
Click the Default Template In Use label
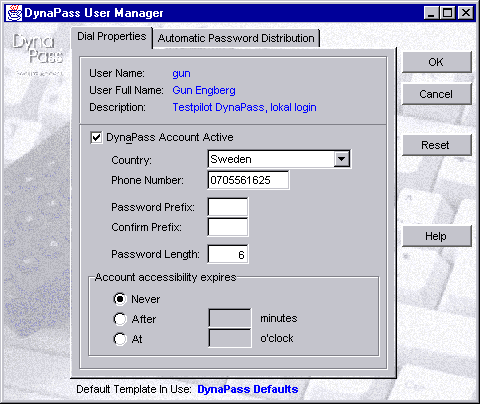pyautogui.click(x=134, y=389)
